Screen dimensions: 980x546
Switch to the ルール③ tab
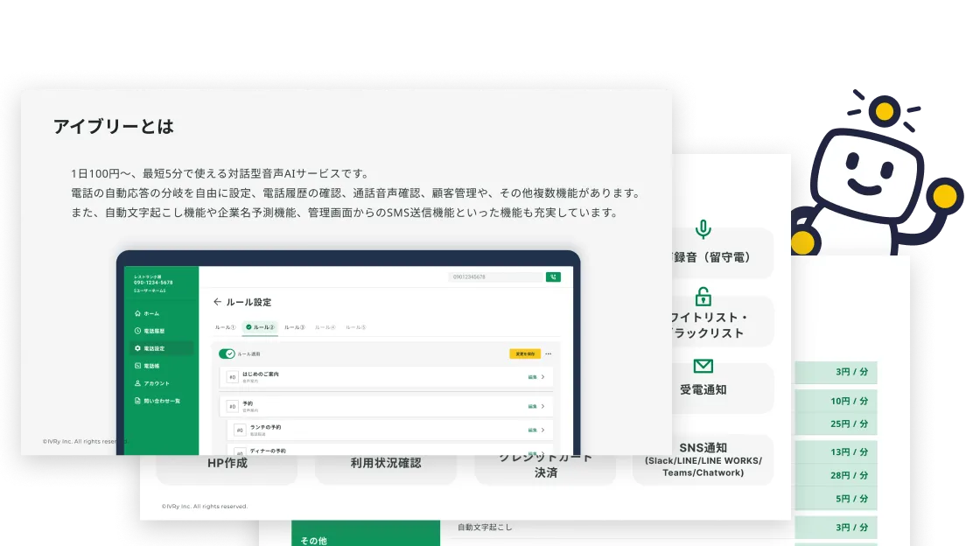point(294,326)
